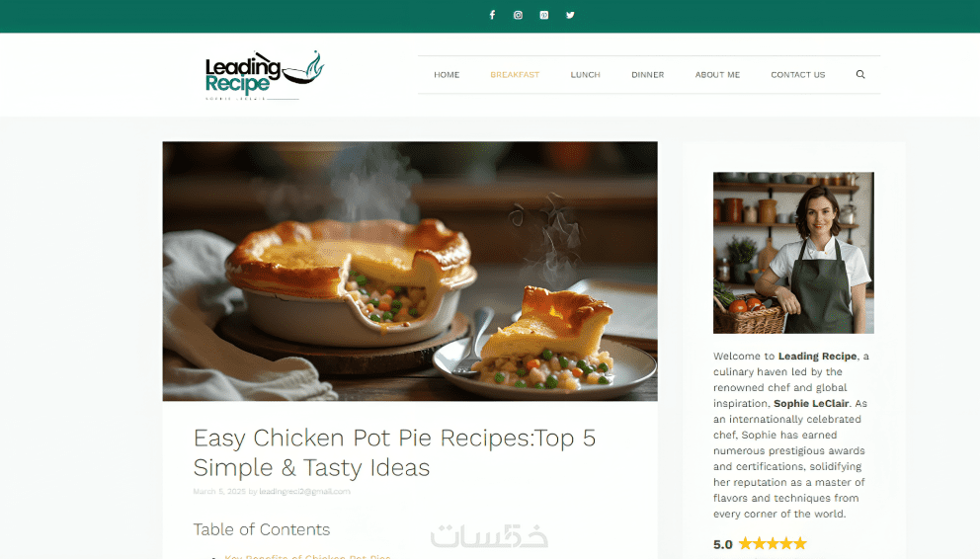980x559 pixels.
Task: Open the Instagram social icon
Action: coord(518,15)
